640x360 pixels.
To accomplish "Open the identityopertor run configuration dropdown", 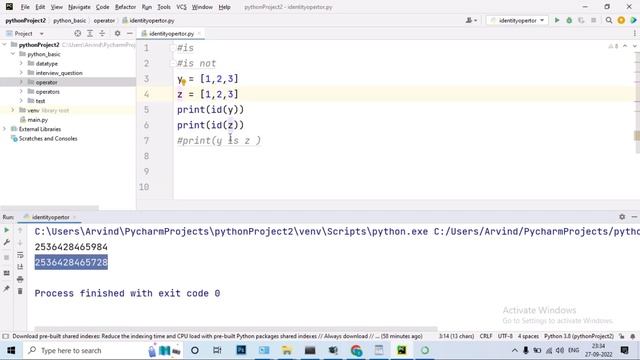I will point(518,20).
